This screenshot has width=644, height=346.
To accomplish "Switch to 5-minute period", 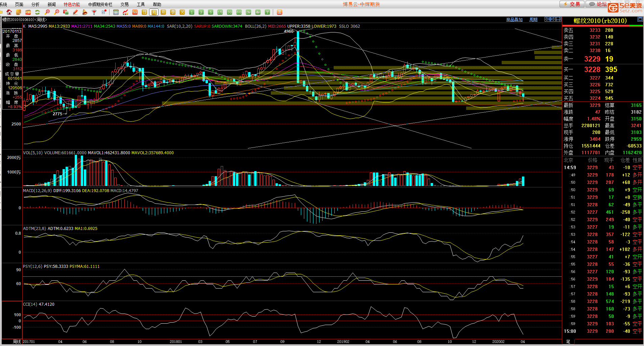I will tap(211, 12).
